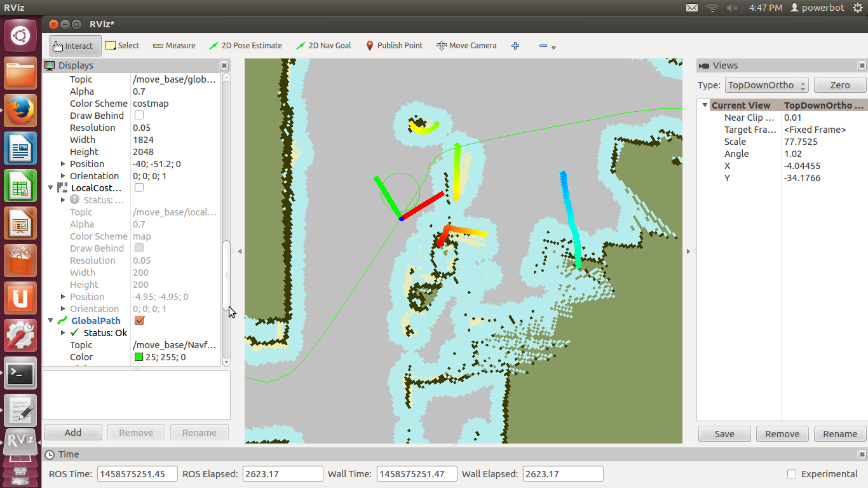Select the Publish Point tool
The width and height of the screenshot is (868, 488).
click(x=394, y=46)
